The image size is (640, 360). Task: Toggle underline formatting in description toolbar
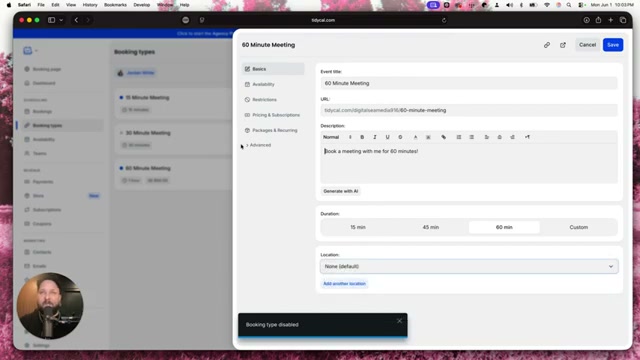(387, 137)
